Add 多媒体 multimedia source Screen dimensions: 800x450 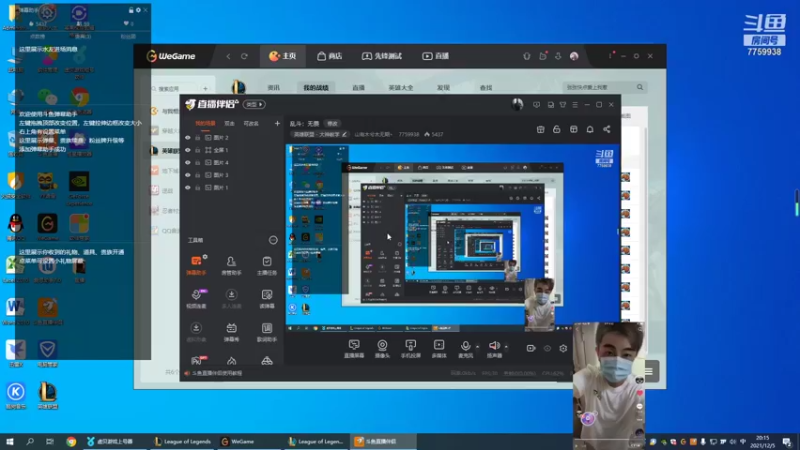[x=439, y=348]
